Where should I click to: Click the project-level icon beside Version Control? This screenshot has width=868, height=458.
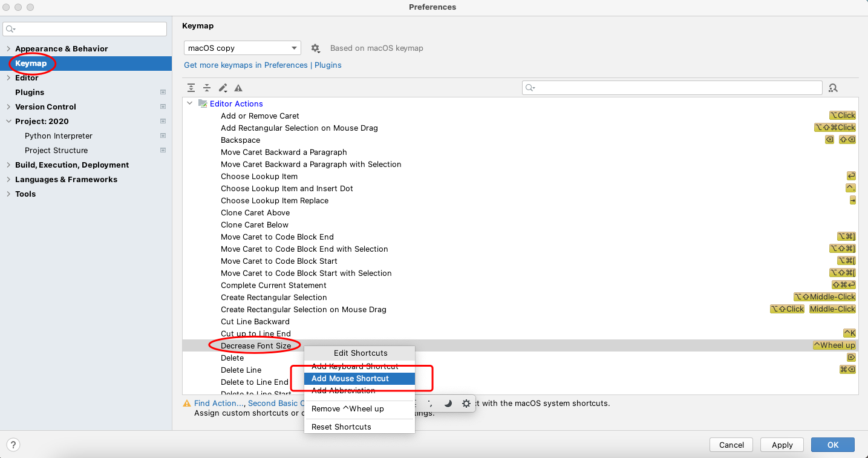tap(163, 106)
